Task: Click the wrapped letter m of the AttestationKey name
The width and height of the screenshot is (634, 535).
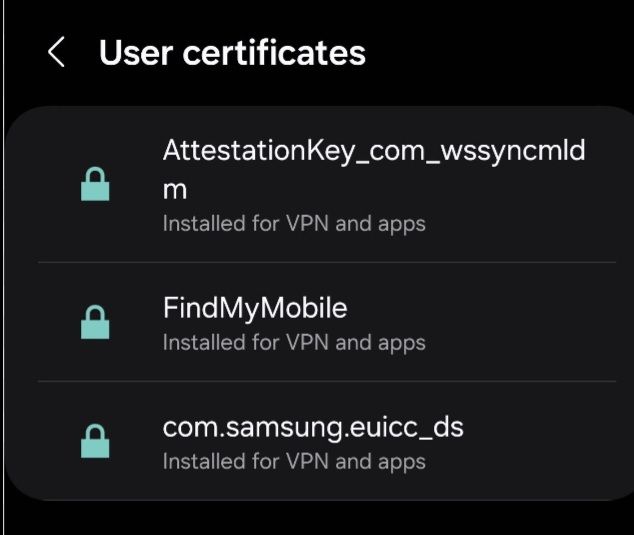Action: pyautogui.click(x=175, y=190)
